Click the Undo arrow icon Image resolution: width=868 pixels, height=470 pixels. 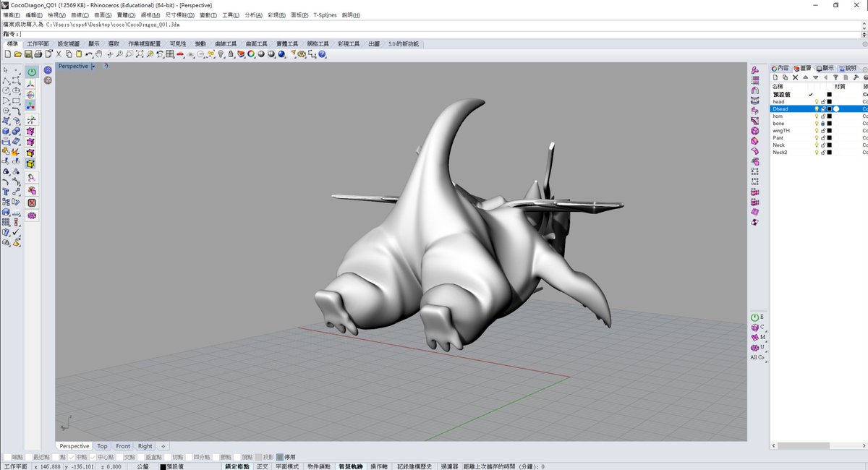tap(88, 54)
